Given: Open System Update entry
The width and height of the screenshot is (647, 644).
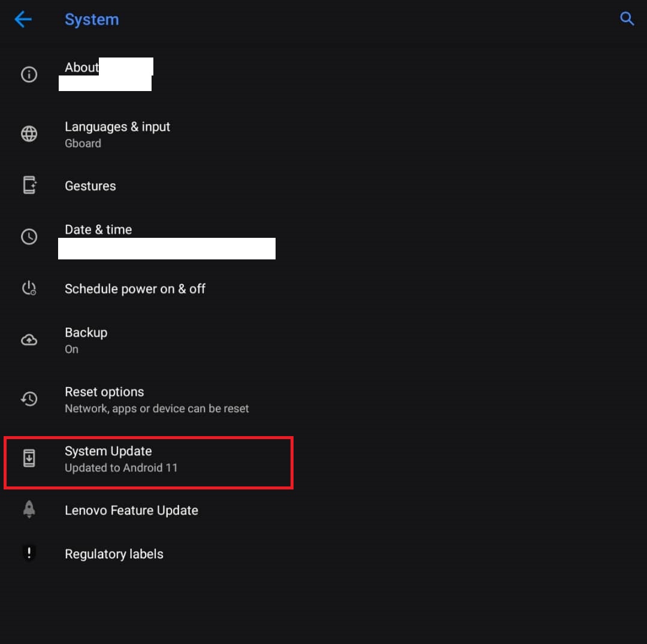Looking at the screenshot, I should 108,458.
